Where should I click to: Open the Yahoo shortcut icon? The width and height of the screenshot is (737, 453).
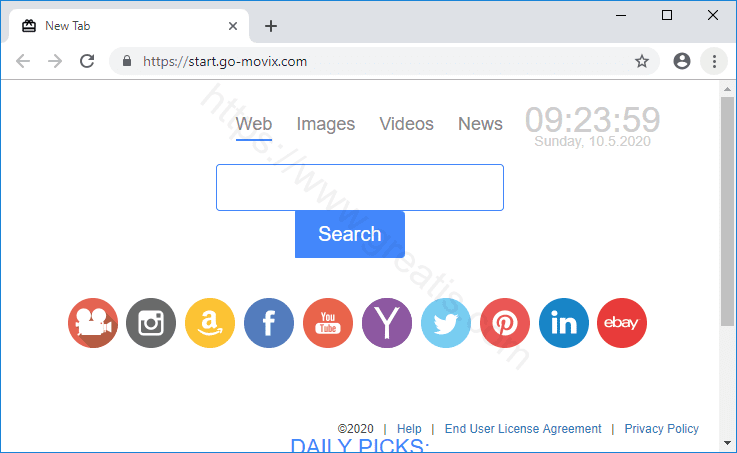click(x=387, y=323)
